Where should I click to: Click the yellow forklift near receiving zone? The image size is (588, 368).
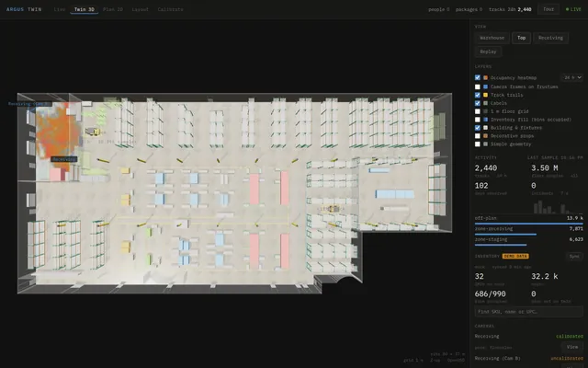93,132
